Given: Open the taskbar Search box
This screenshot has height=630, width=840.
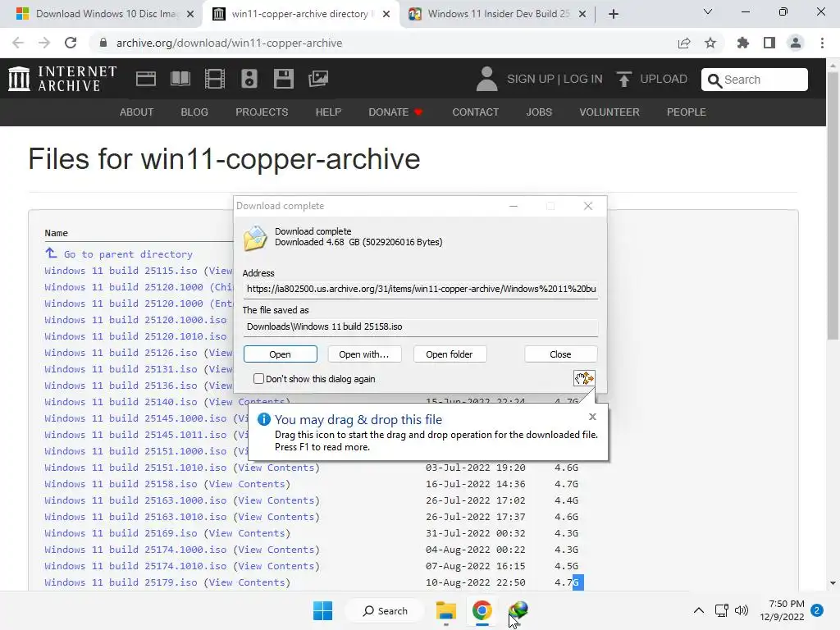Looking at the screenshot, I should click(385, 610).
